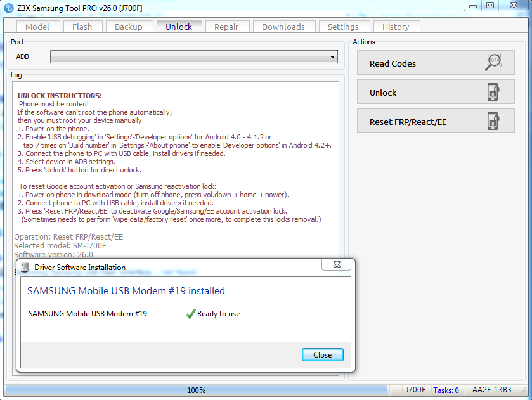Image resolution: width=532 pixels, height=400 pixels.
Task: Open the Backup tab
Action: (x=129, y=27)
